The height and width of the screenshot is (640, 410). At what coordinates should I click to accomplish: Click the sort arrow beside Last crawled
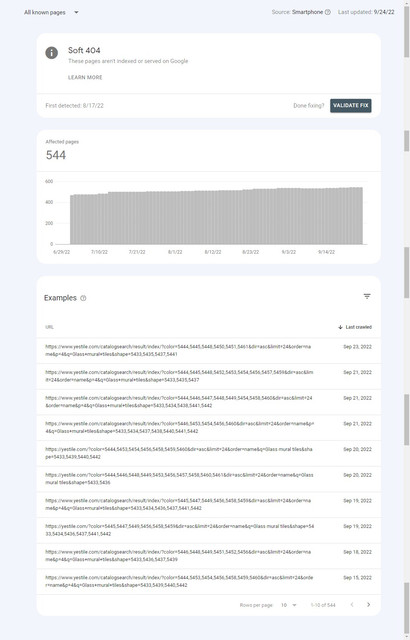[340, 327]
